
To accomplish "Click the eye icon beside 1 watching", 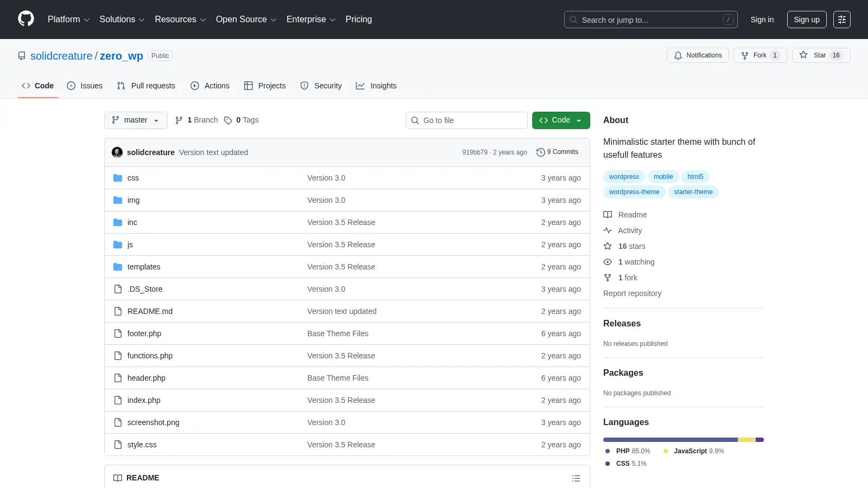I will tap(608, 262).
